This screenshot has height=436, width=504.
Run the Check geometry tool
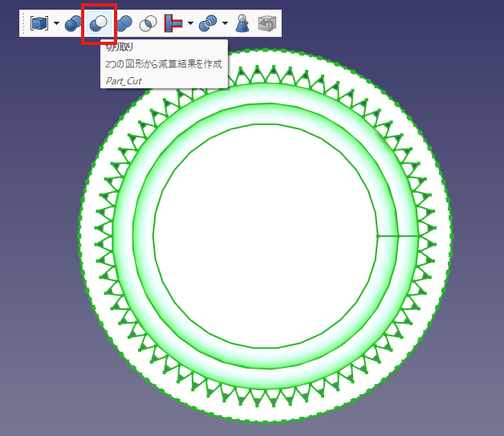pos(242,23)
